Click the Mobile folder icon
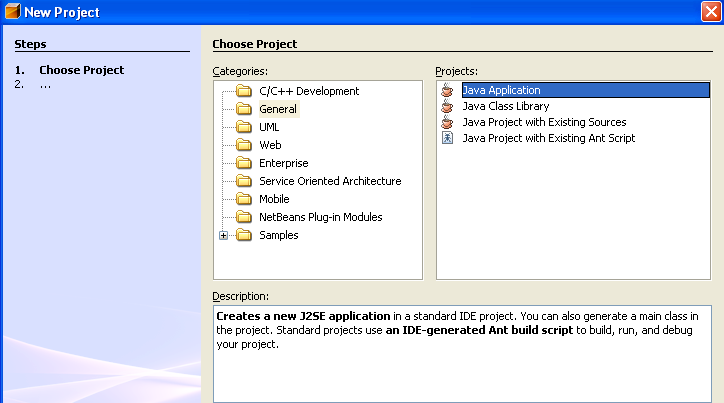724x403 pixels. pos(244,199)
